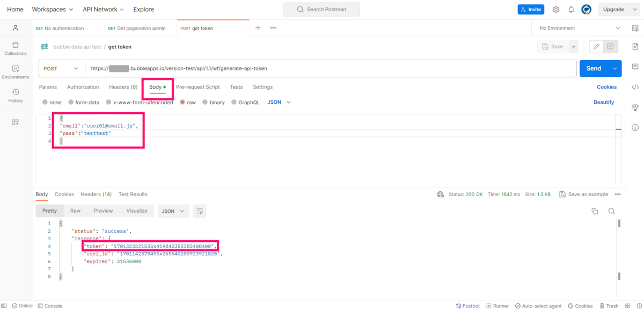Toggle line wrap in response viewer
Image resolution: width=644 pixels, height=309 pixels.
pyautogui.click(x=200, y=211)
